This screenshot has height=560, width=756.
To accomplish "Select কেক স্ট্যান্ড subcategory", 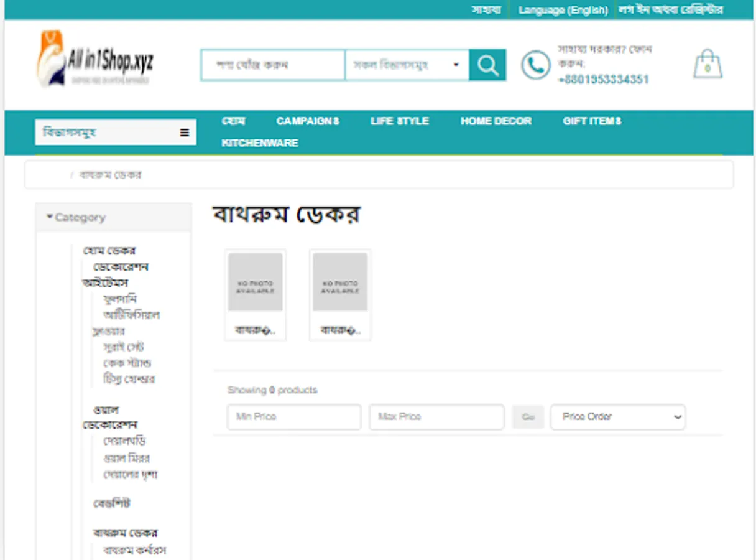I will [127, 363].
